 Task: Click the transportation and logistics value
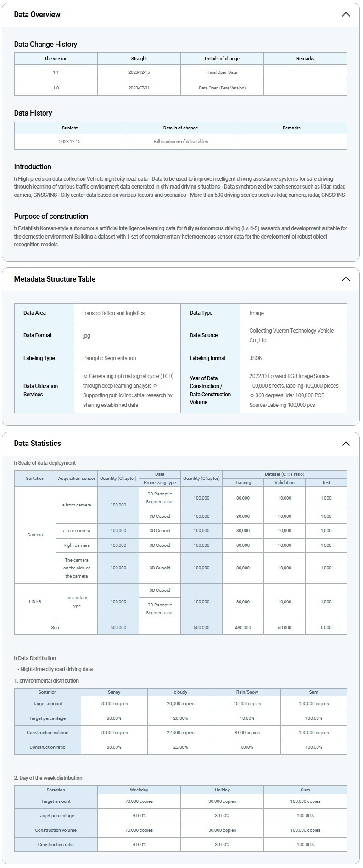coord(113,313)
